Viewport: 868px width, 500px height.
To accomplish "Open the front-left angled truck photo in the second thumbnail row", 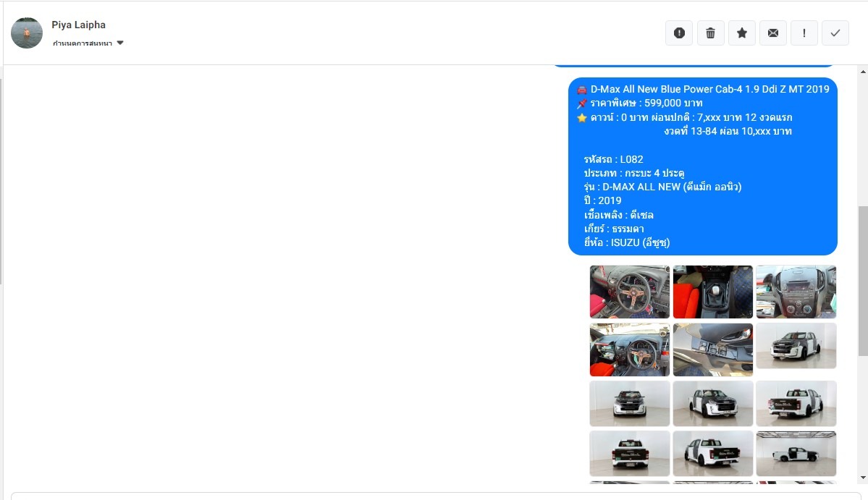I will tap(796, 346).
